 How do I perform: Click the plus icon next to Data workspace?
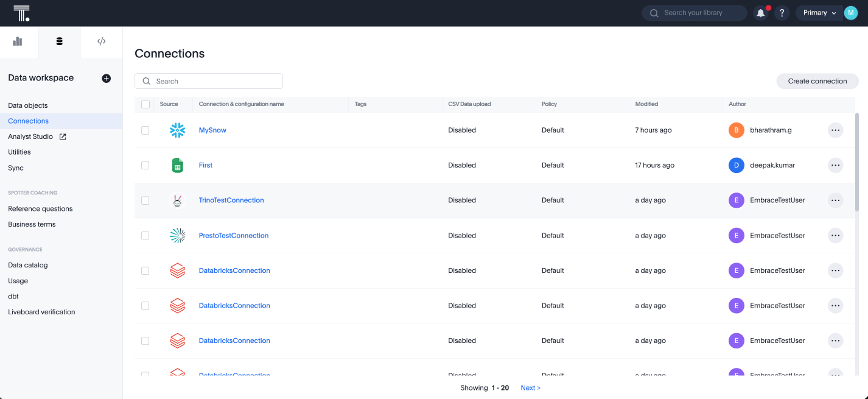[107, 78]
